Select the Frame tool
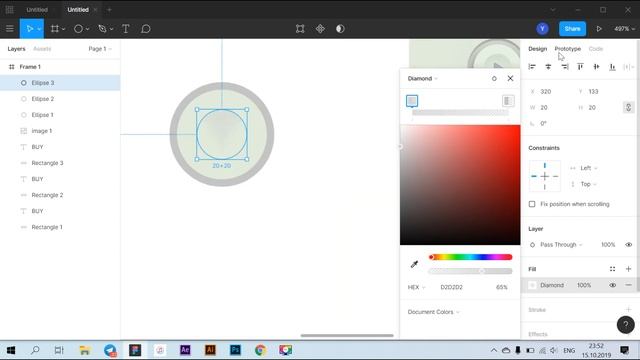 coord(55,29)
